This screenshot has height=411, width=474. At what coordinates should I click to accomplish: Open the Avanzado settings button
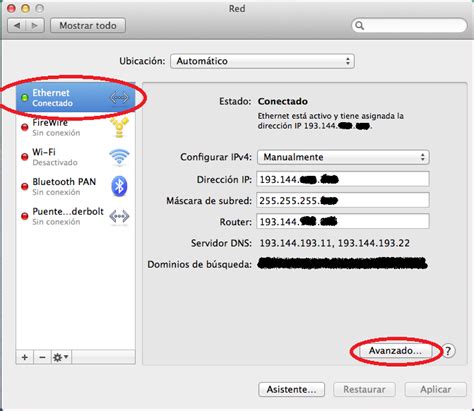click(395, 351)
